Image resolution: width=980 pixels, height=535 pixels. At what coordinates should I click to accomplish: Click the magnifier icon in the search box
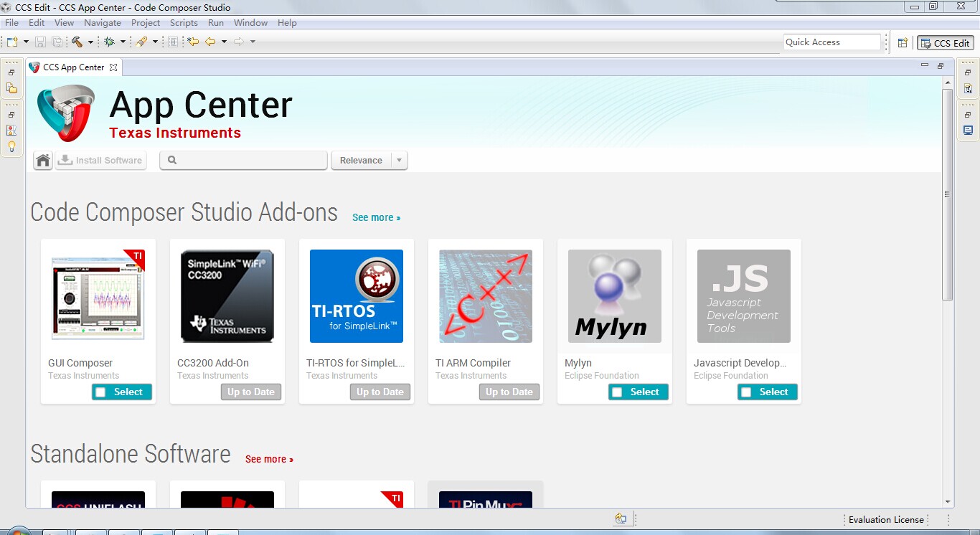pyautogui.click(x=172, y=161)
